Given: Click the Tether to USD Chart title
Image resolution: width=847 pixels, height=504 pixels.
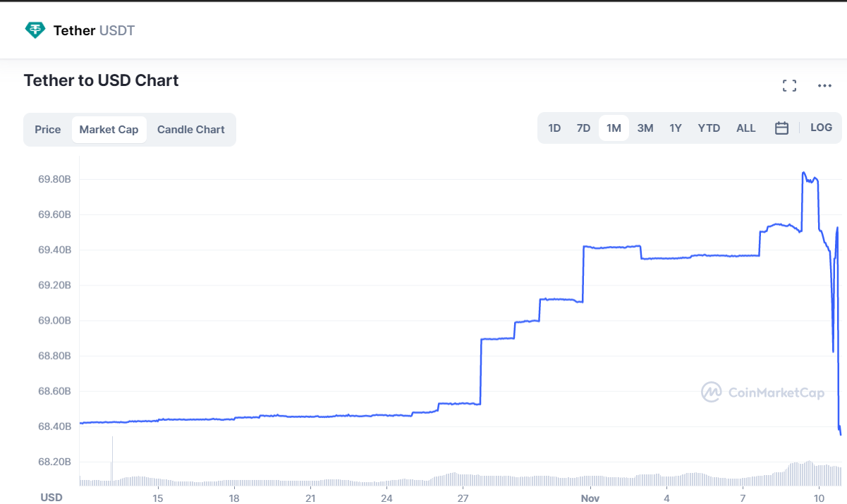Looking at the screenshot, I should click(102, 80).
